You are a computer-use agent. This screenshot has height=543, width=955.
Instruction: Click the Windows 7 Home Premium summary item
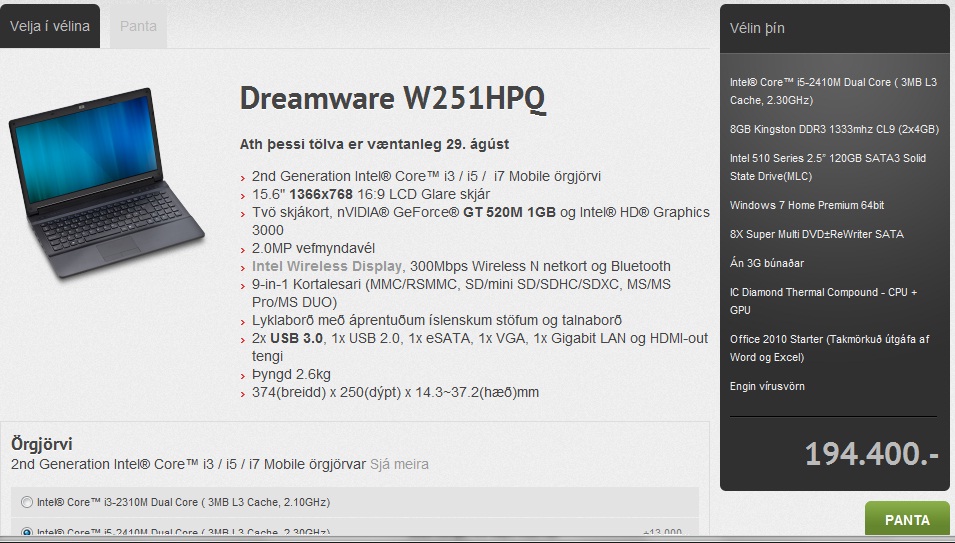[806, 205]
